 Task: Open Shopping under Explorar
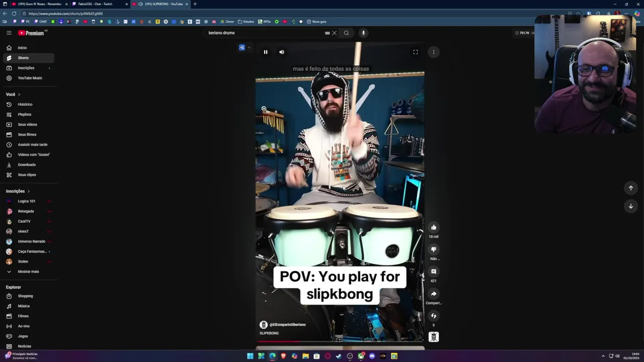click(28, 296)
